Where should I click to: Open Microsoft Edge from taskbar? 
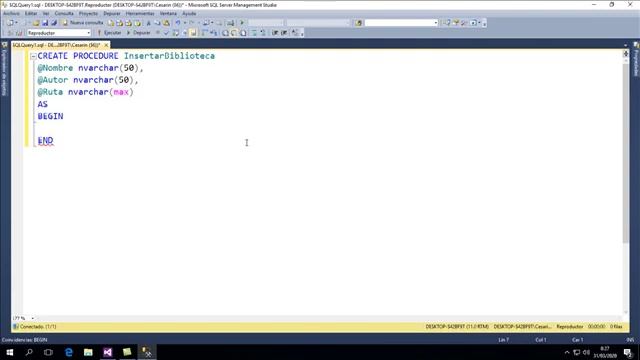[x=69, y=352]
